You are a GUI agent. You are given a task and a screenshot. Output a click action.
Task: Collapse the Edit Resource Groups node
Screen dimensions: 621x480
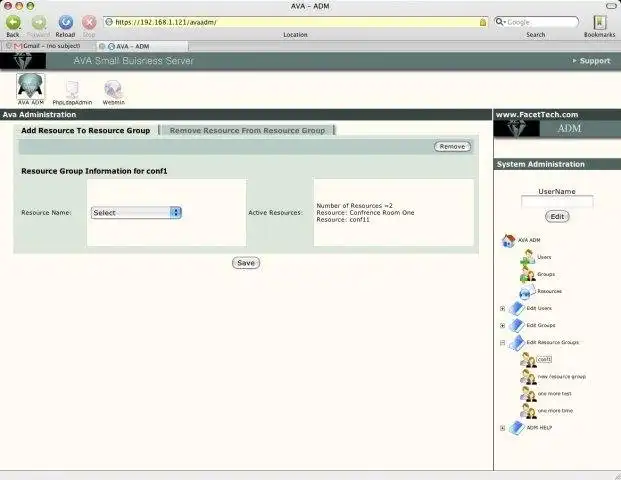pos(503,343)
